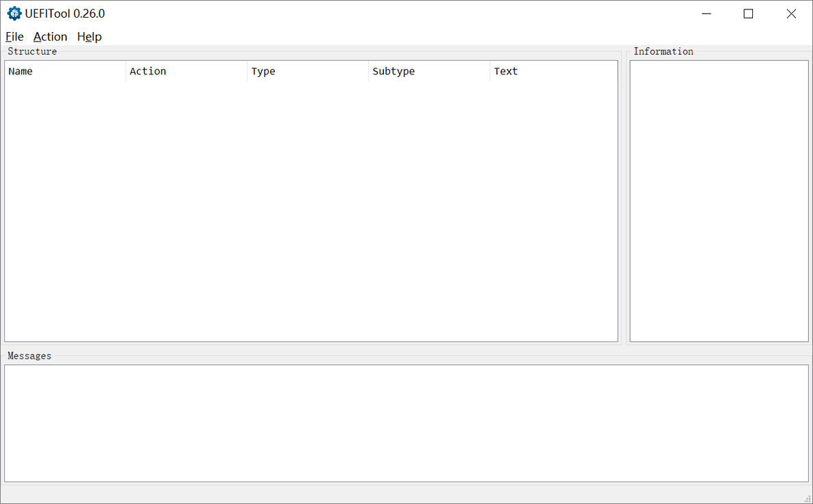This screenshot has width=813, height=504.
Task: Click the Type column header
Action: pos(308,71)
